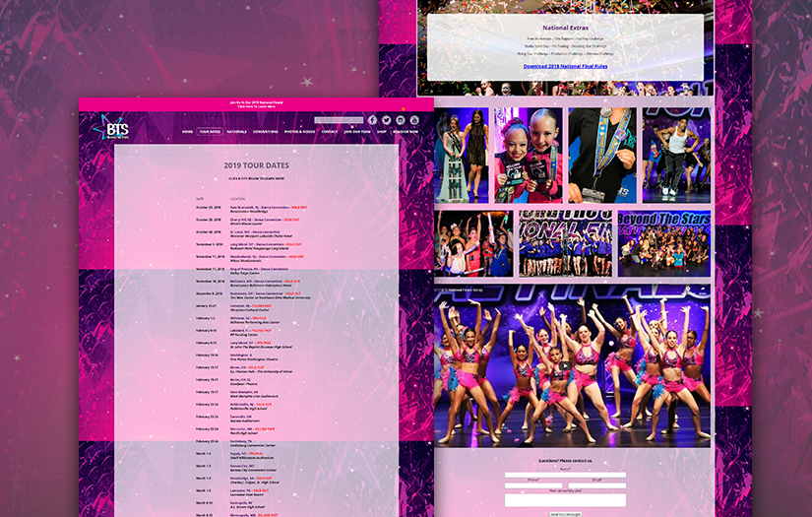Image resolution: width=812 pixels, height=517 pixels.
Task: Click the Email field in contact form
Action: [x=596, y=485]
